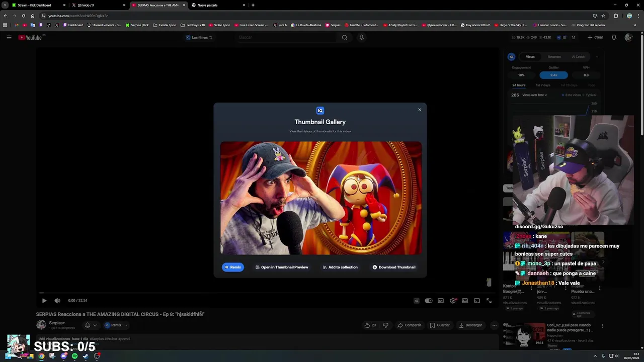Viewport: 644px width, 362px height.
Task: Open a new browser tab
Action: pos(253,5)
